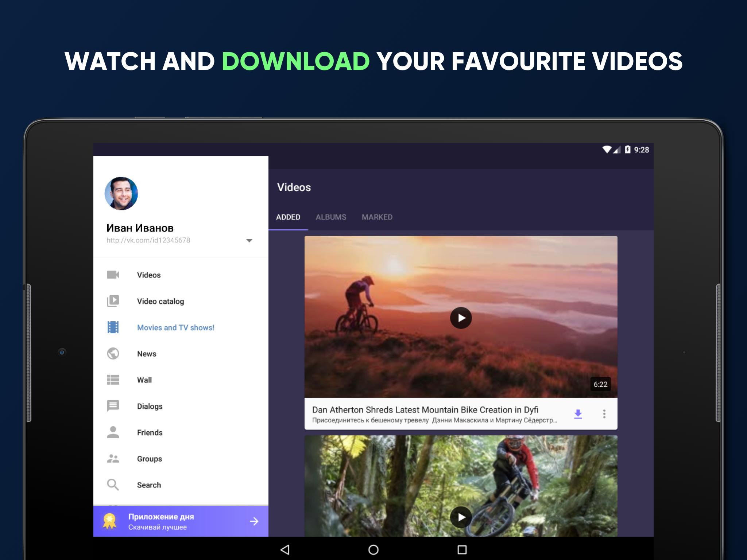Click the Dialogs chat icon

click(x=113, y=406)
